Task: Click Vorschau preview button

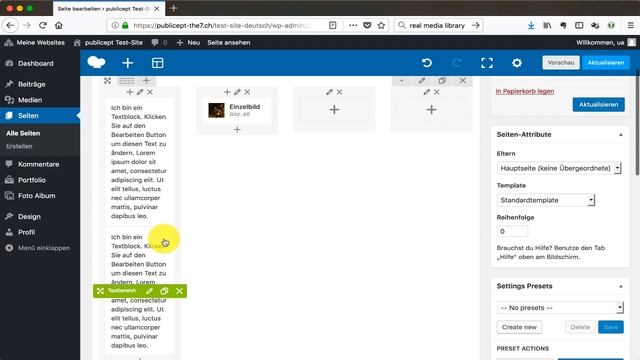Action: (x=561, y=62)
